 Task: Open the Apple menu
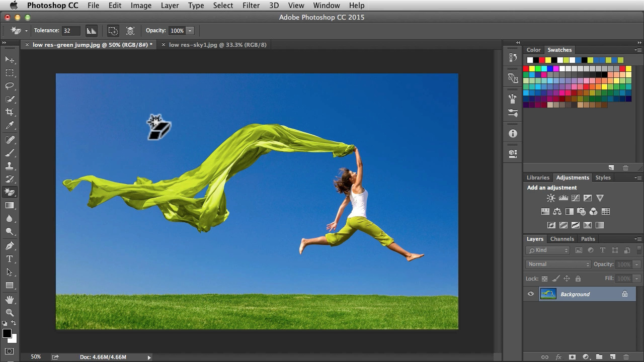14,6
